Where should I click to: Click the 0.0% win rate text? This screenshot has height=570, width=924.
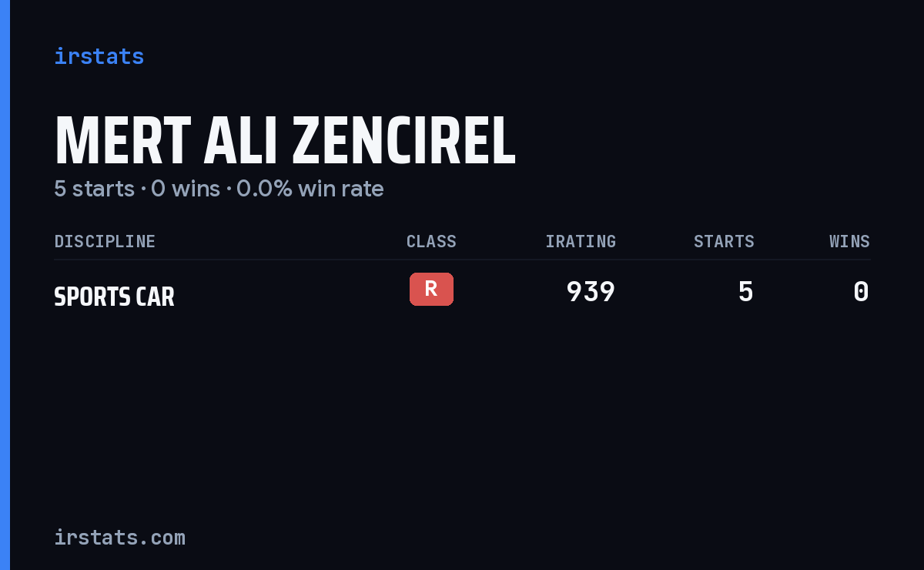click(x=310, y=189)
